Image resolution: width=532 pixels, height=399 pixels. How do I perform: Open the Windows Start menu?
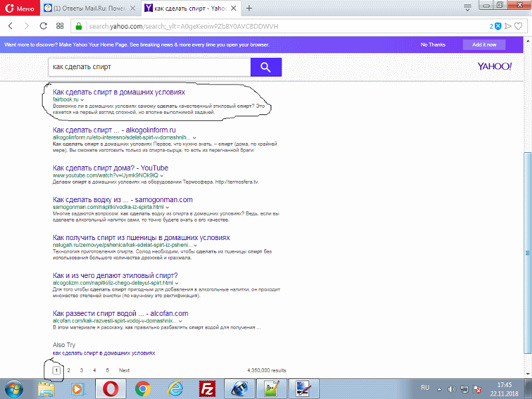[14, 389]
